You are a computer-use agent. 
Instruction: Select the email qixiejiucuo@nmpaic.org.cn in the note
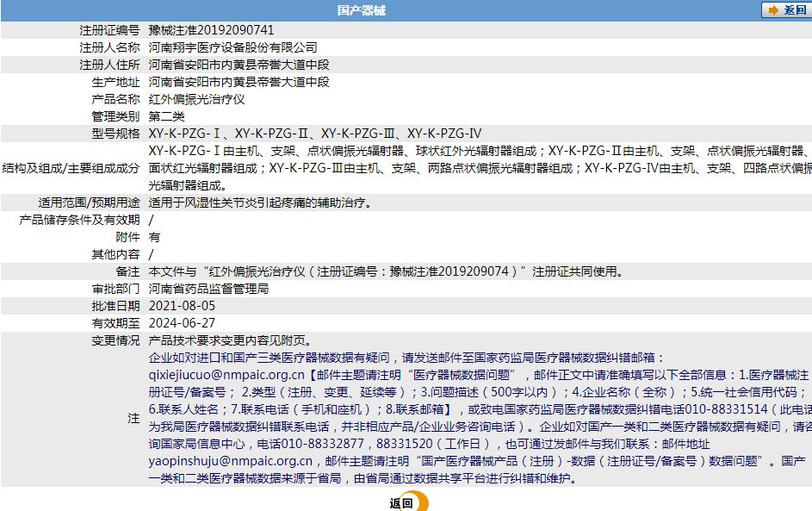[226, 375]
